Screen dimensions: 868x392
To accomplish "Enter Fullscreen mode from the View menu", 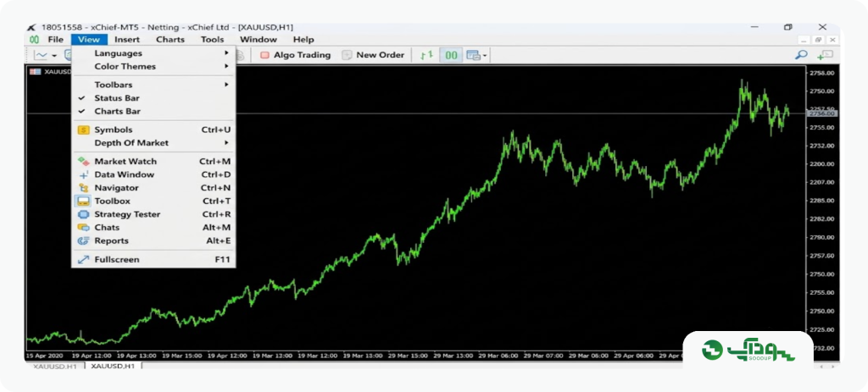I will click(154, 259).
